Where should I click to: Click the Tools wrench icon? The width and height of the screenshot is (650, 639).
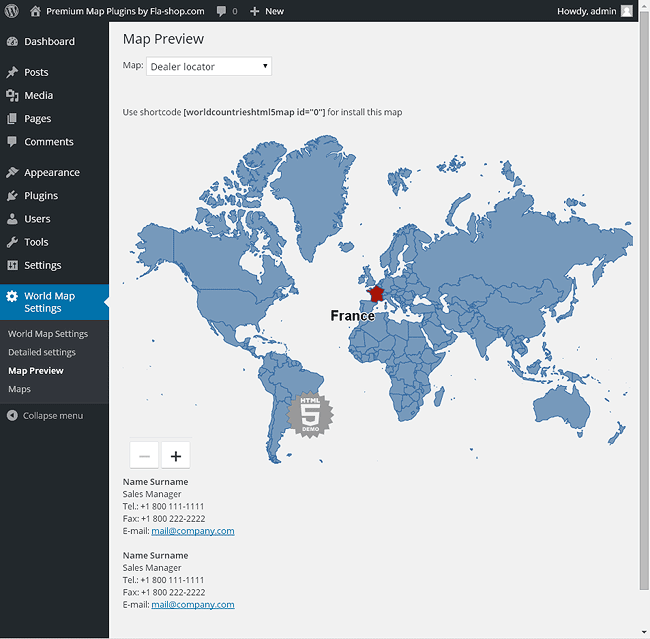click(x=12, y=242)
